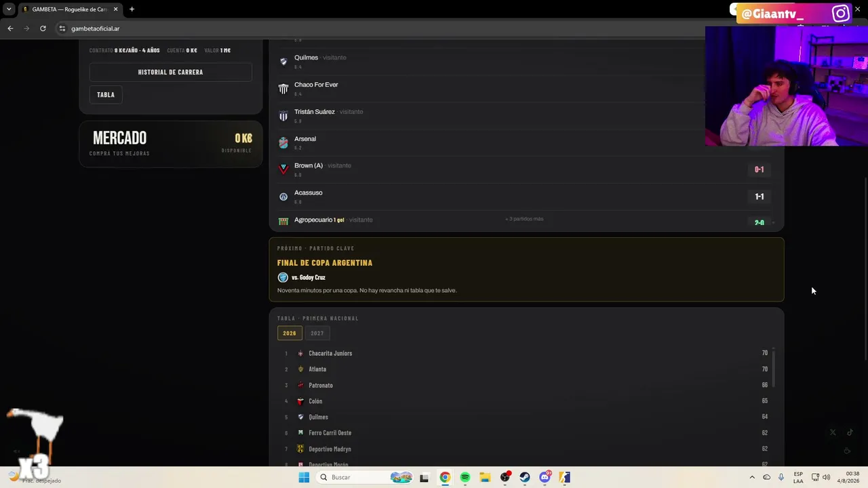The height and width of the screenshot is (488, 868).
Task: Select the GAMBETA browser tab
Action: 69,9
